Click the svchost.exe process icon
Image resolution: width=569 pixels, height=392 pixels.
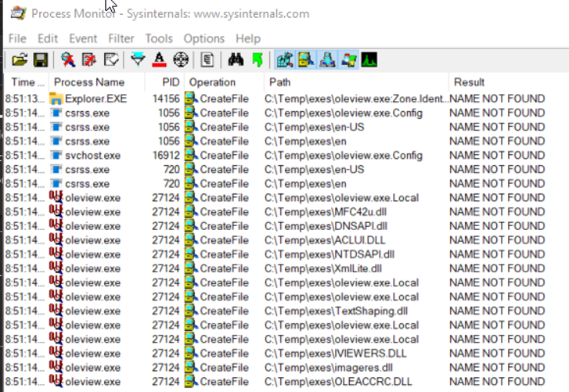pyautogui.click(x=56, y=155)
